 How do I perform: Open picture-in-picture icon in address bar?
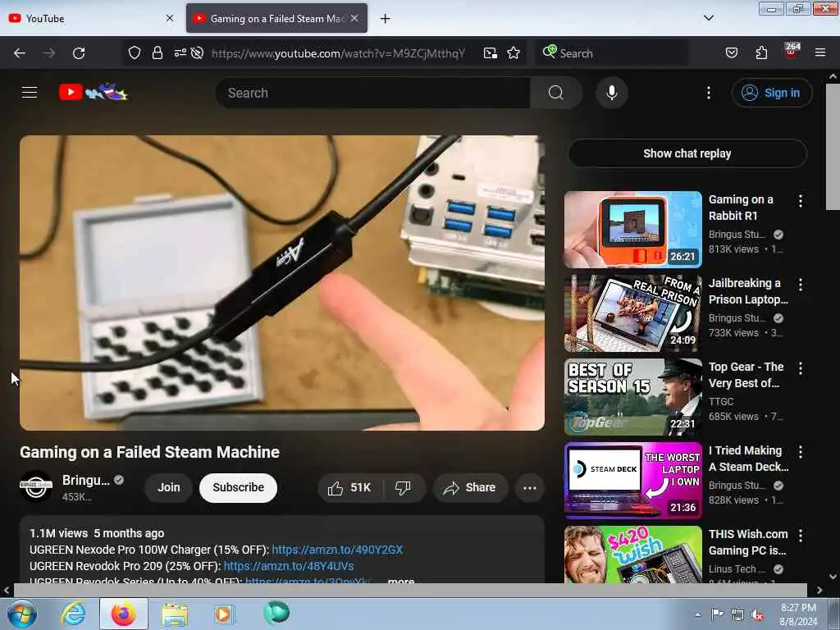(x=491, y=53)
